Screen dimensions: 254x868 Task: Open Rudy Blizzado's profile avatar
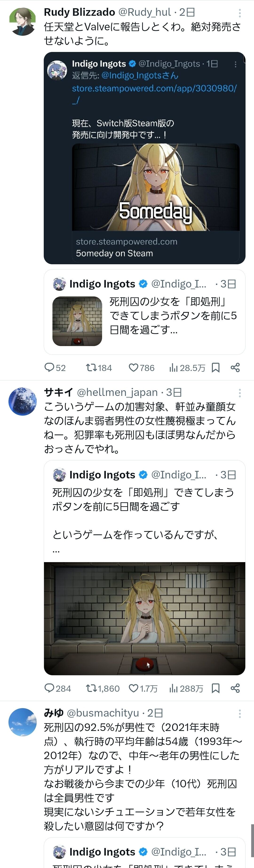click(22, 22)
